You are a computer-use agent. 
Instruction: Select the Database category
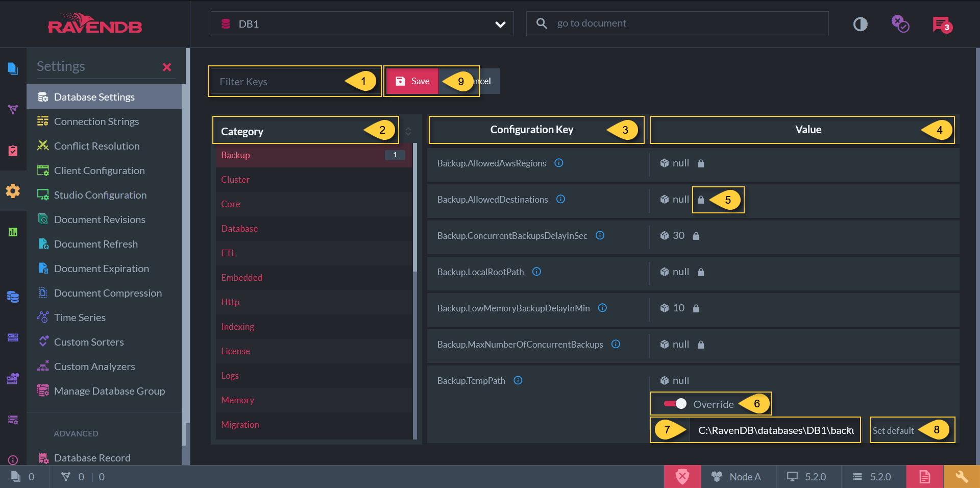point(313,229)
